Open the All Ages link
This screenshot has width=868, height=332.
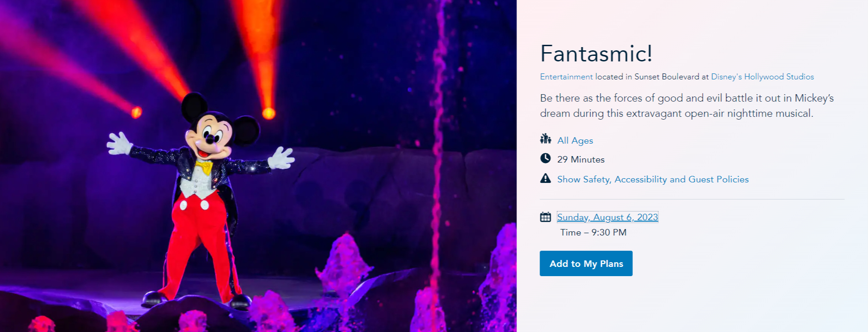(575, 140)
